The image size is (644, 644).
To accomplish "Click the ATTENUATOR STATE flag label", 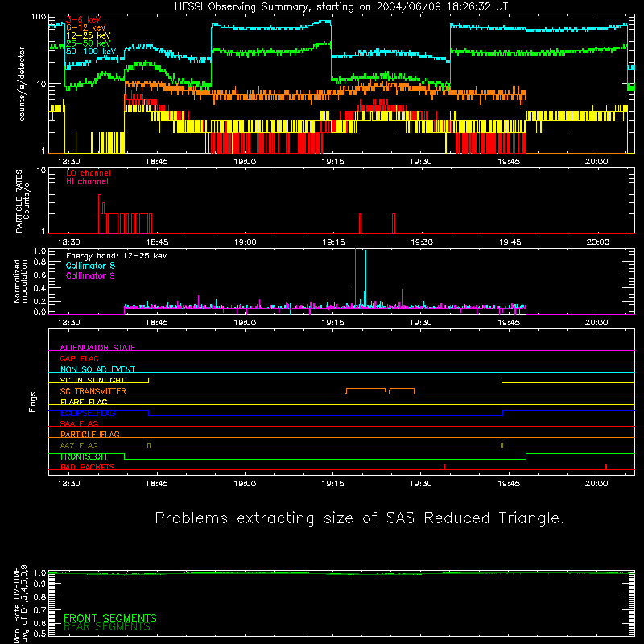I will click(x=97, y=348).
